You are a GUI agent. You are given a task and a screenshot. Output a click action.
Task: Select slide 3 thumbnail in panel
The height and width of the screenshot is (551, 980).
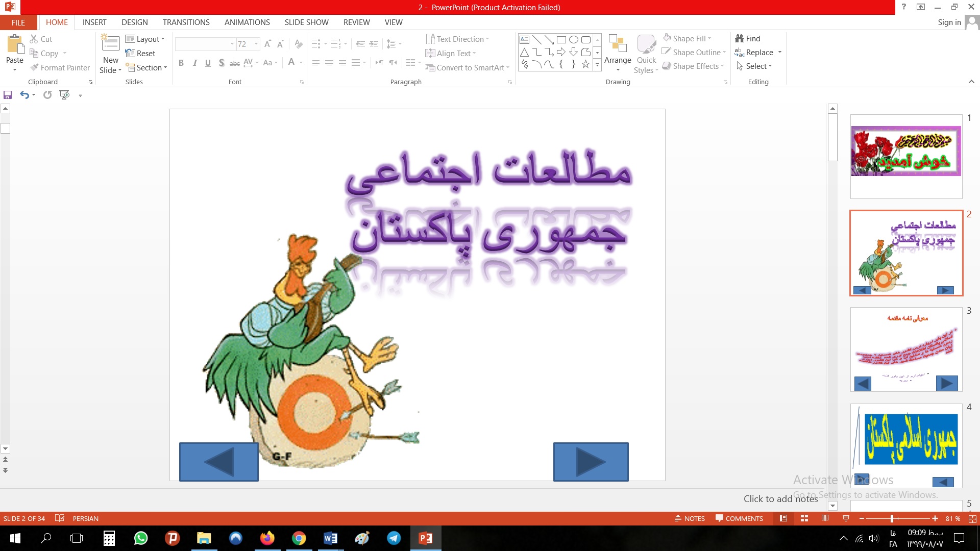[x=906, y=349]
